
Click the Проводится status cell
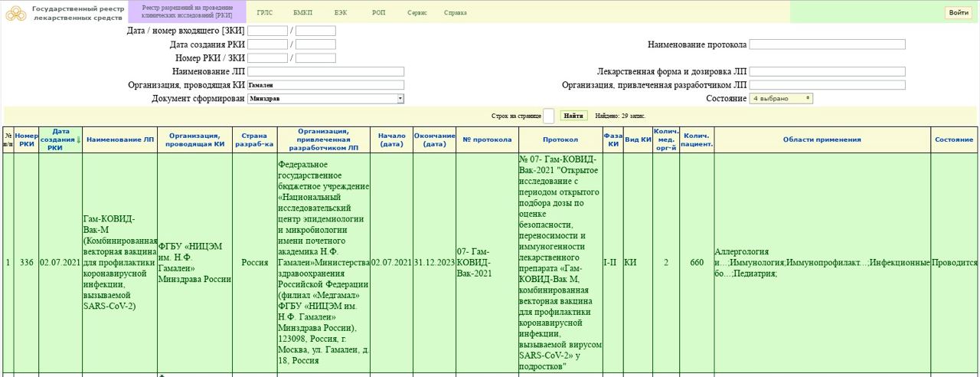tap(954, 263)
